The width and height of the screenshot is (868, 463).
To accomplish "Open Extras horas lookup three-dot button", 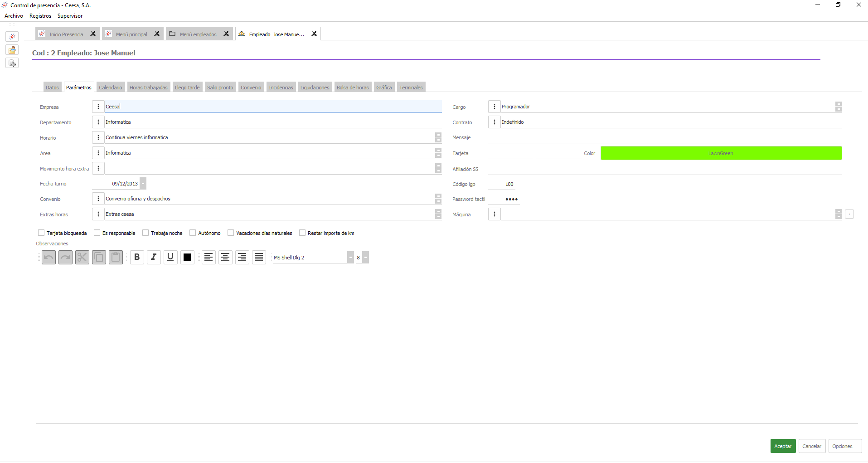I will pos(98,214).
